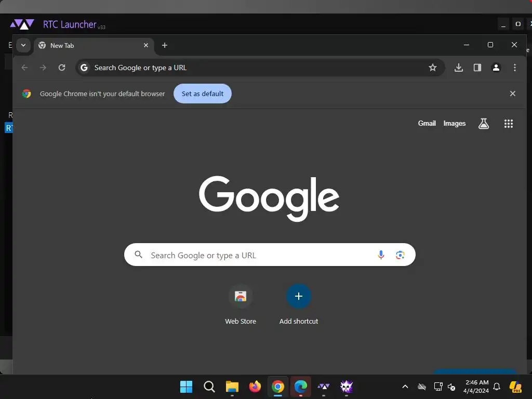Image resolution: width=532 pixels, height=399 pixels.
Task: Open the purple spiky taskbar app
Action: click(347, 387)
